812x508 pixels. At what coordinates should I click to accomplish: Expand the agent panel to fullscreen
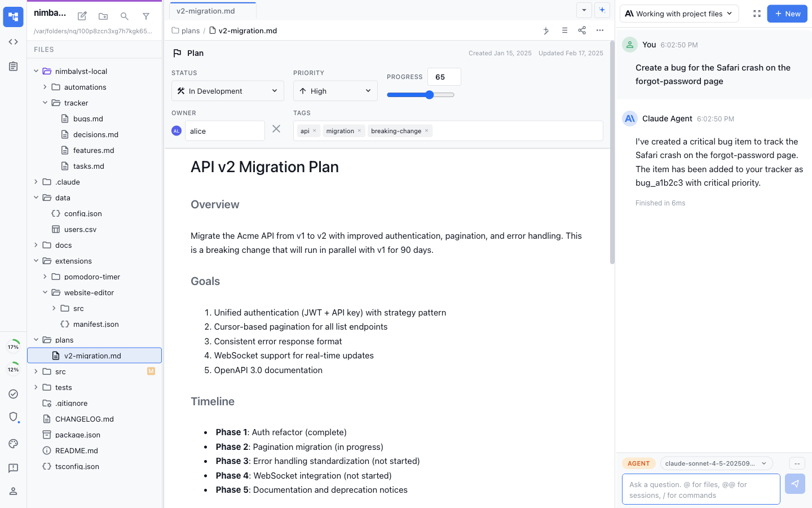click(x=757, y=14)
